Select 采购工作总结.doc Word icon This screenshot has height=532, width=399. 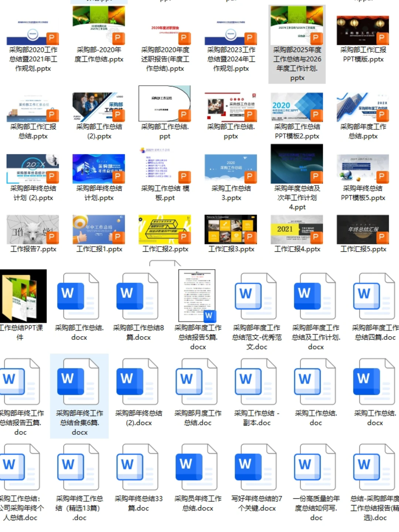(x=315, y=382)
